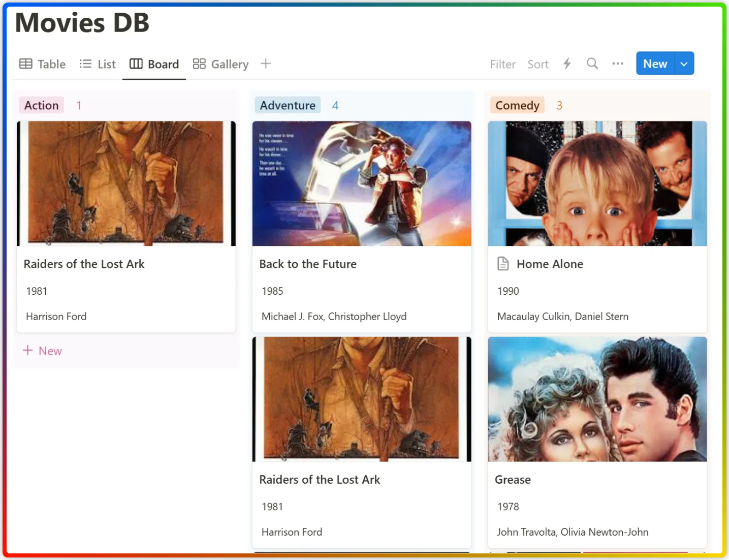
Task: Open the New button's dropdown chevron
Action: (684, 63)
